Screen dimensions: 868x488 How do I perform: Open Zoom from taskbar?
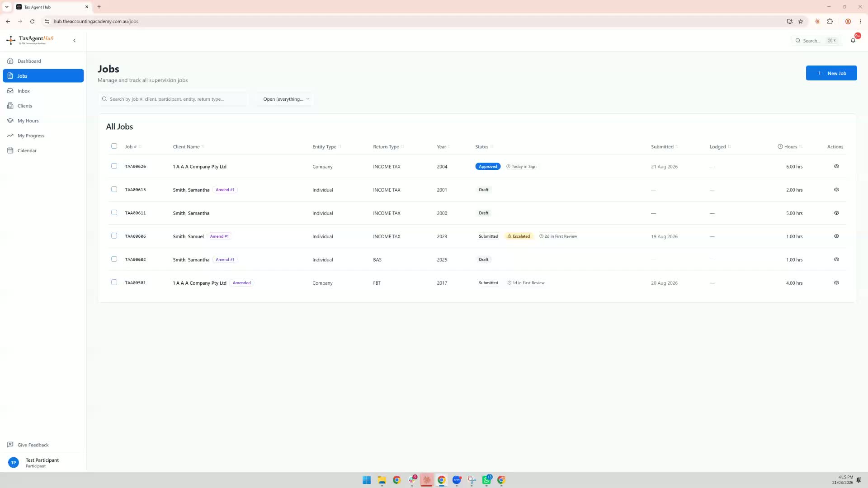[x=457, y=480]
